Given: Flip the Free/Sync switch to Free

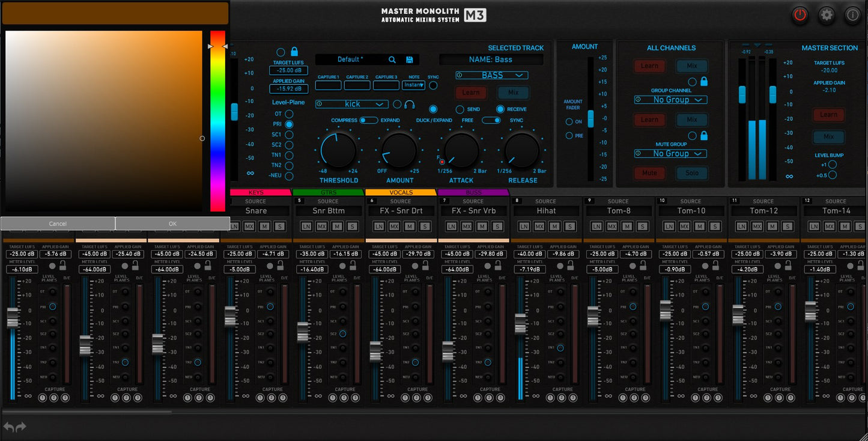Looking at the screenshot, I should tap(487, 120).
